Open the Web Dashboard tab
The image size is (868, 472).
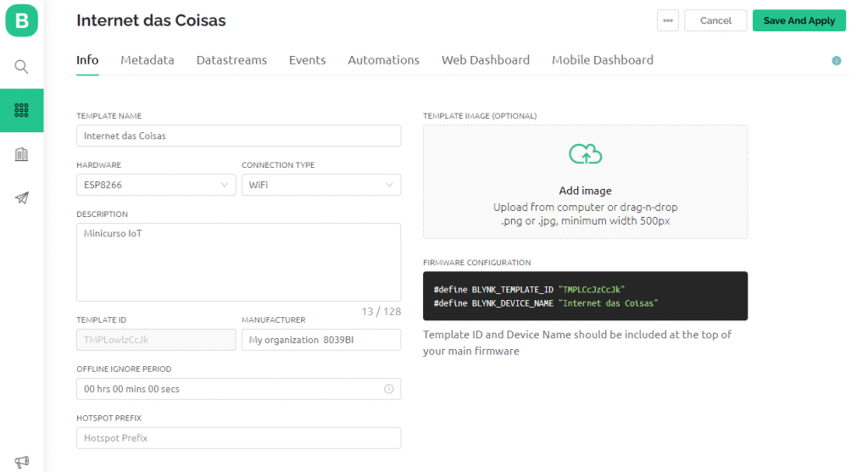(486, 60)
